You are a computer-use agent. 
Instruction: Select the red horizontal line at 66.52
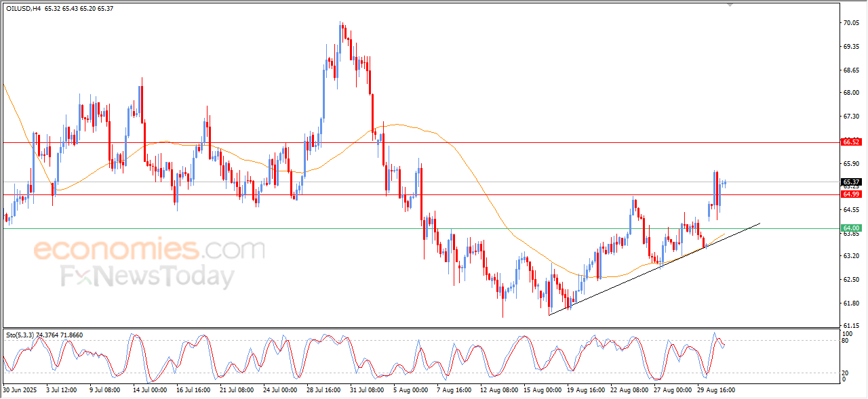point(420,142)
